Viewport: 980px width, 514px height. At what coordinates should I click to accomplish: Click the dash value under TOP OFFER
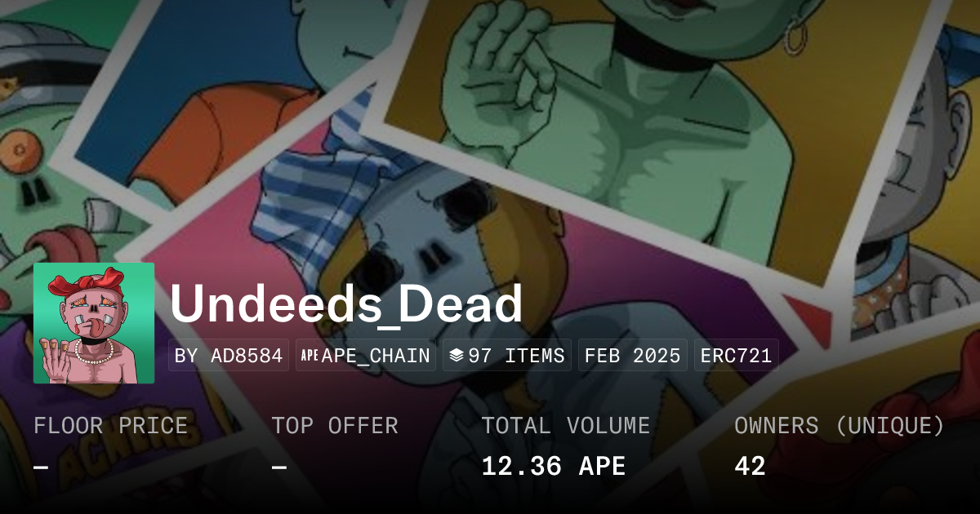click(x=279, y=467)
